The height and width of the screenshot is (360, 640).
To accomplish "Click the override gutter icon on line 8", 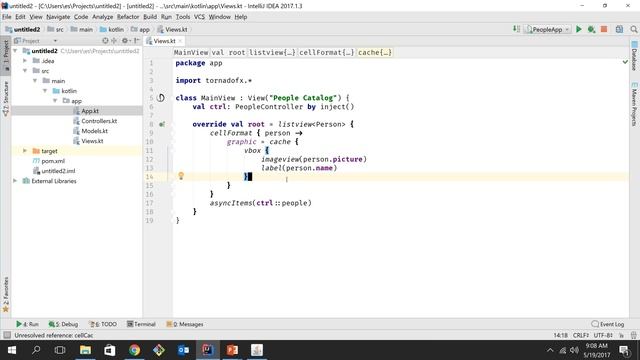I will click(x=162, y=124).
